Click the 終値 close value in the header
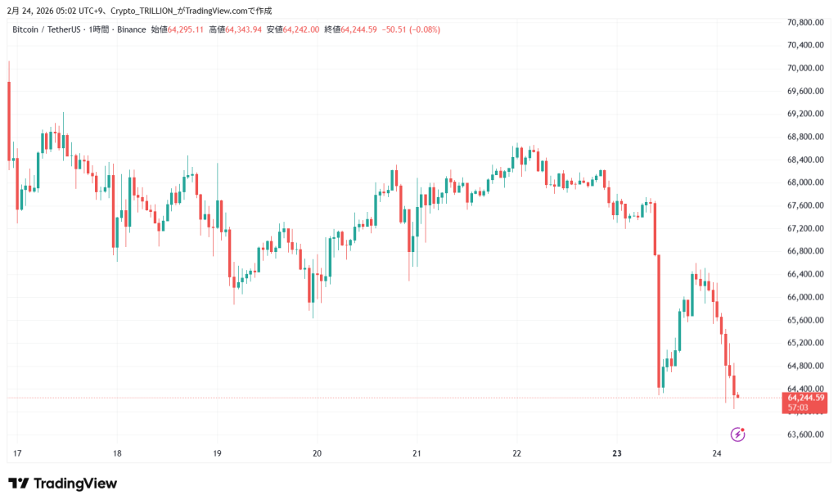 (x=358, y=29)
